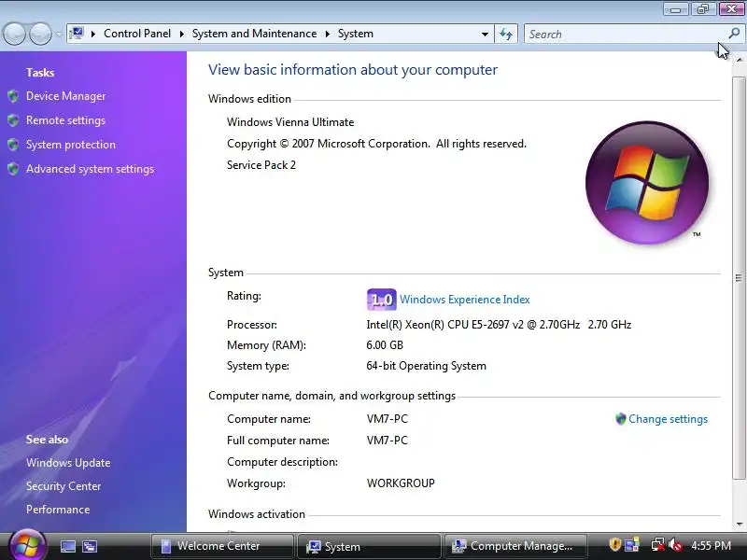Image resolution: width=747 pixels, height=560 pixels.
Task: Minimize the System window
Action: click(675, 9)
